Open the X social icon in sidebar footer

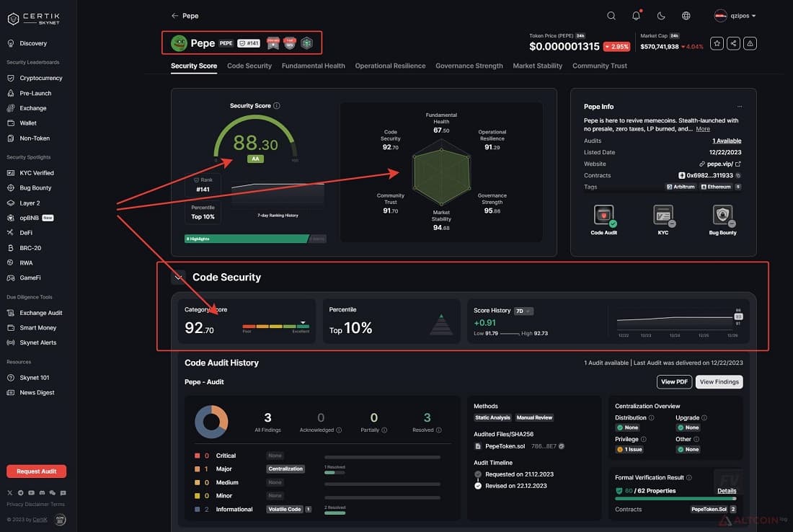pyautogui.click(x=9, y=492)
